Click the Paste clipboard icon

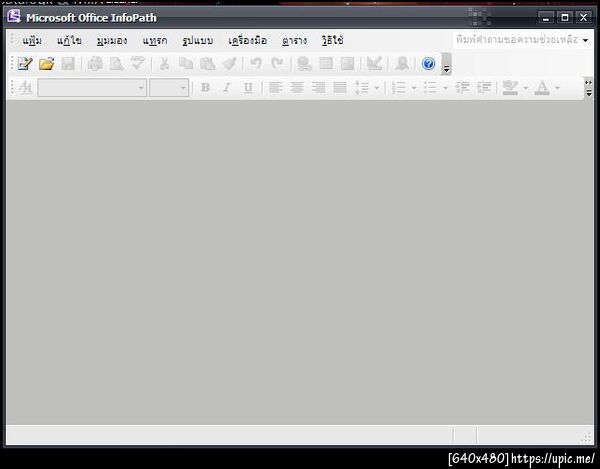tap(207, 64)
